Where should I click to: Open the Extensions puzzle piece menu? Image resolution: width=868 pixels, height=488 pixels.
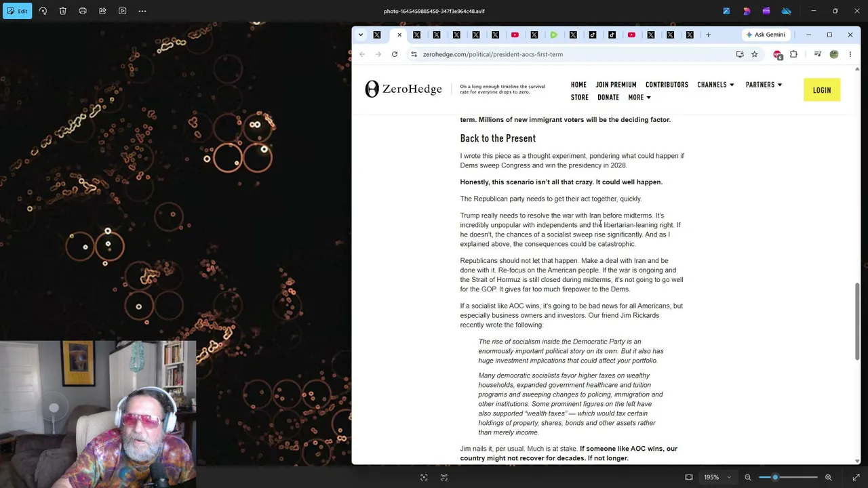(793, 54)
